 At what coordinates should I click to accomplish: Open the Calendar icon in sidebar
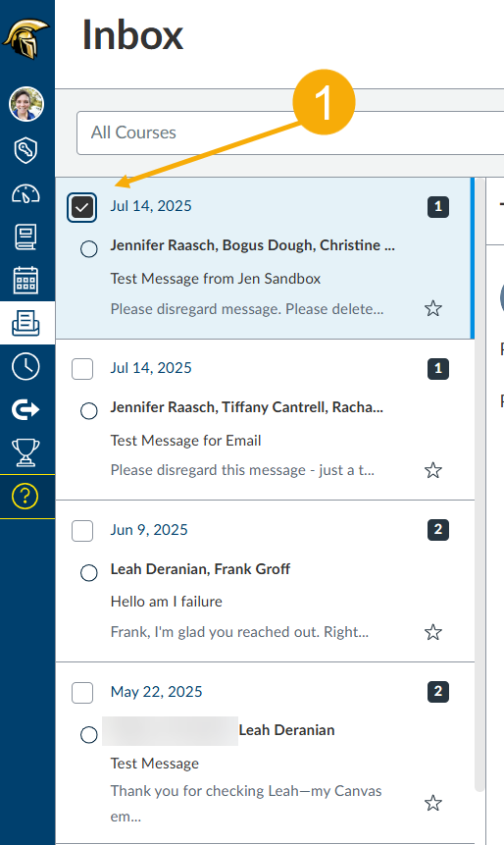[x=25, y=281]
